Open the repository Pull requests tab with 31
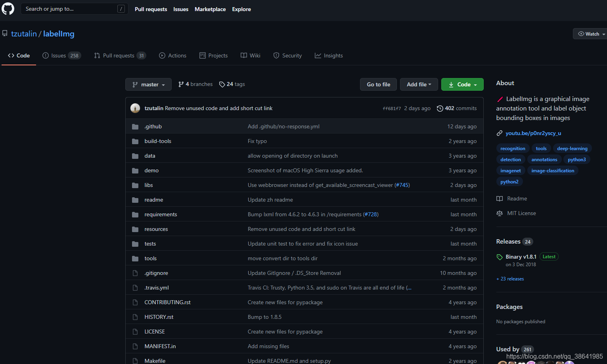This screenshot has width=607, height=364. coord(120,55)
